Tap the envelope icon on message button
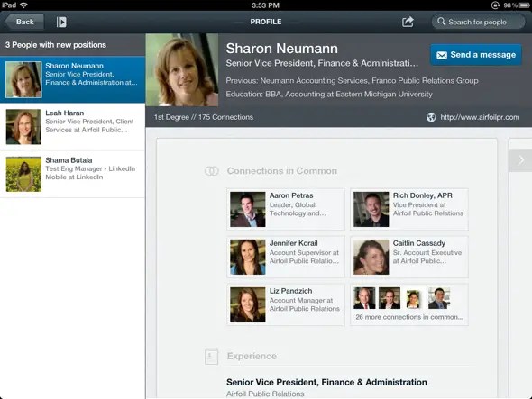 point(442,55)
